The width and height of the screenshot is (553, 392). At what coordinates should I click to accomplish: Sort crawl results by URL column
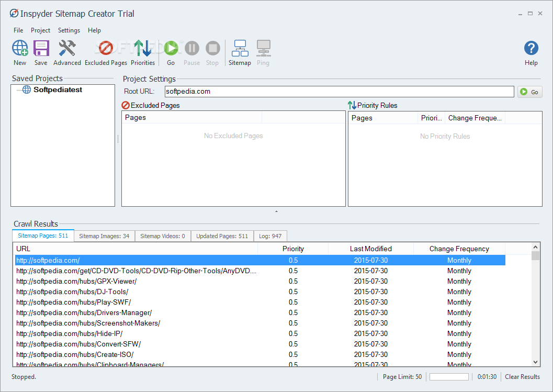tap(137, 249)
